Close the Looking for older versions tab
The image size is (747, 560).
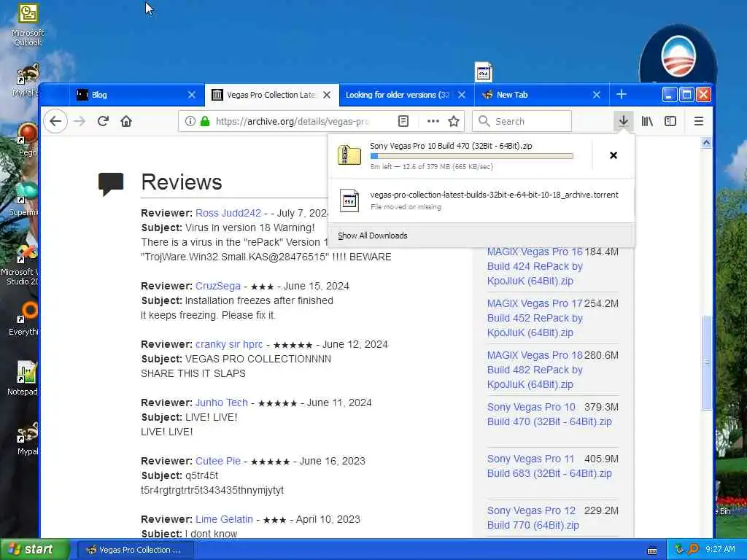click(x=462, y=95)
